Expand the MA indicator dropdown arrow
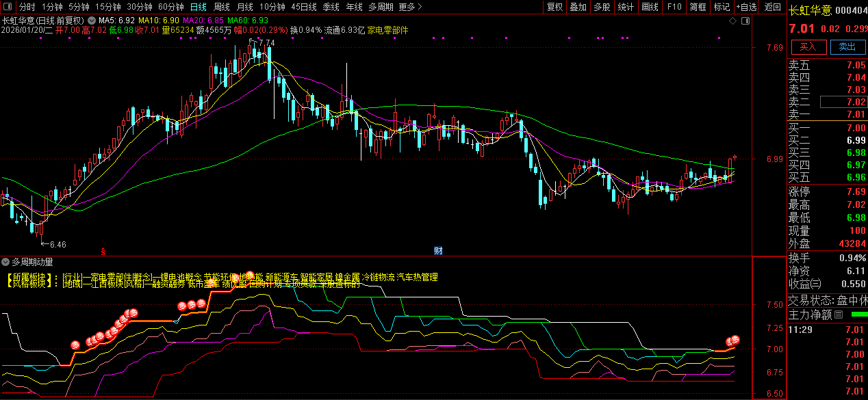The image size is (868, 400). [x=91, y=21]
